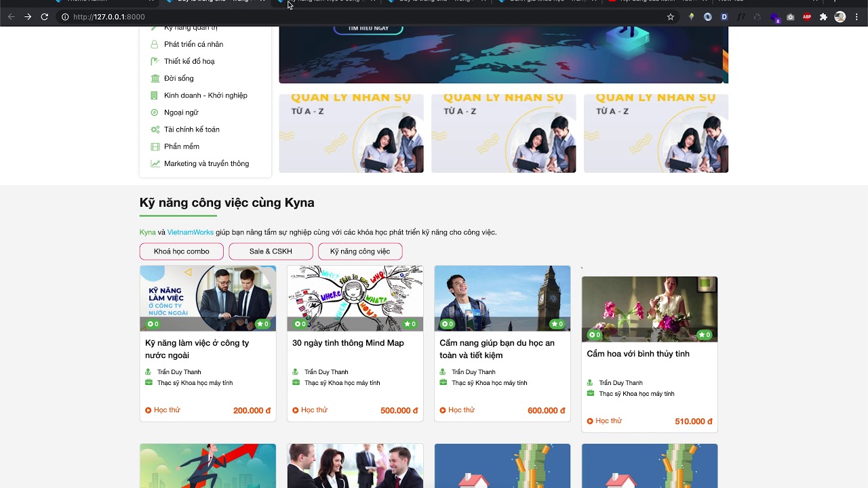Open Kinh doanh - Khởi nghiệp category
The width and height of the screenshot is (868, 488).
(x=205, y=96)
